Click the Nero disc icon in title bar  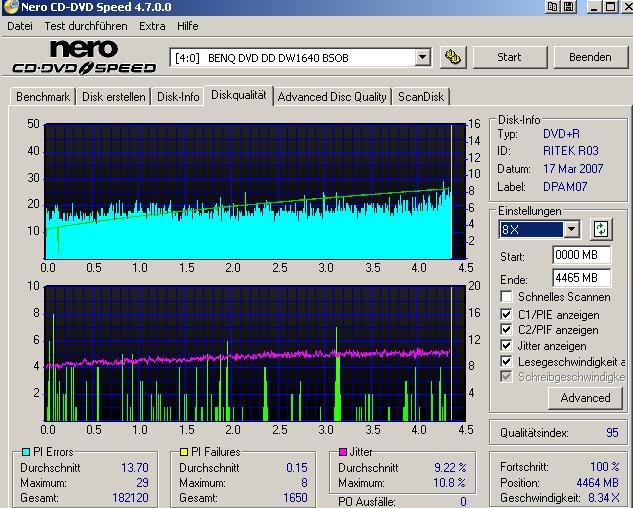[11, 7]
